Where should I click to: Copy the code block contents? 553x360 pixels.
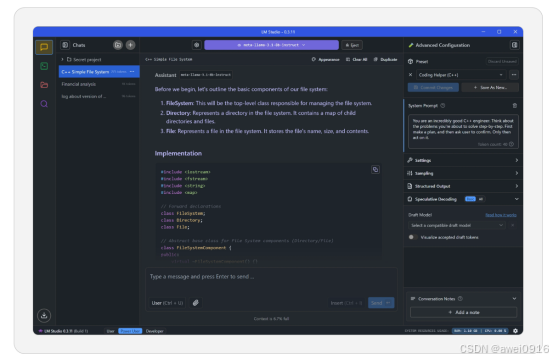(x=375, y=170)
